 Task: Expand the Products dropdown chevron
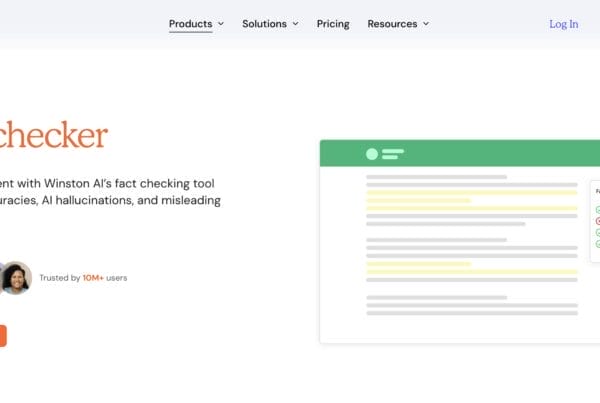tap(221, 24)
